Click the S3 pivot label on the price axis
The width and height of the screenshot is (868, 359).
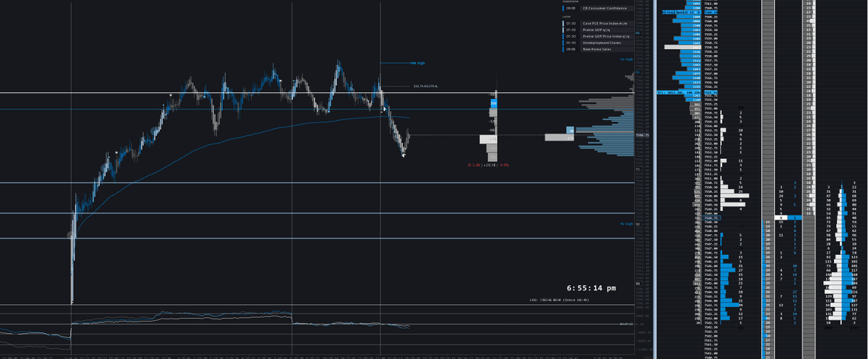click(x=638, y=283)
